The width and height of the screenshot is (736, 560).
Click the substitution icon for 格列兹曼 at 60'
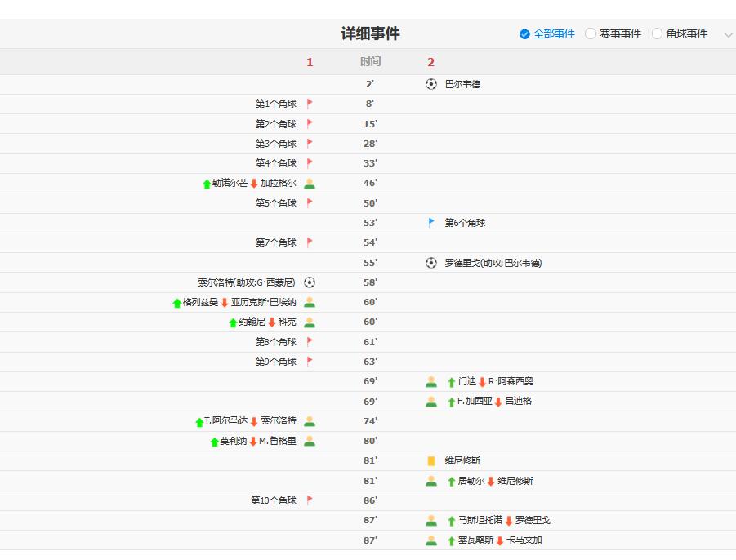310,302
